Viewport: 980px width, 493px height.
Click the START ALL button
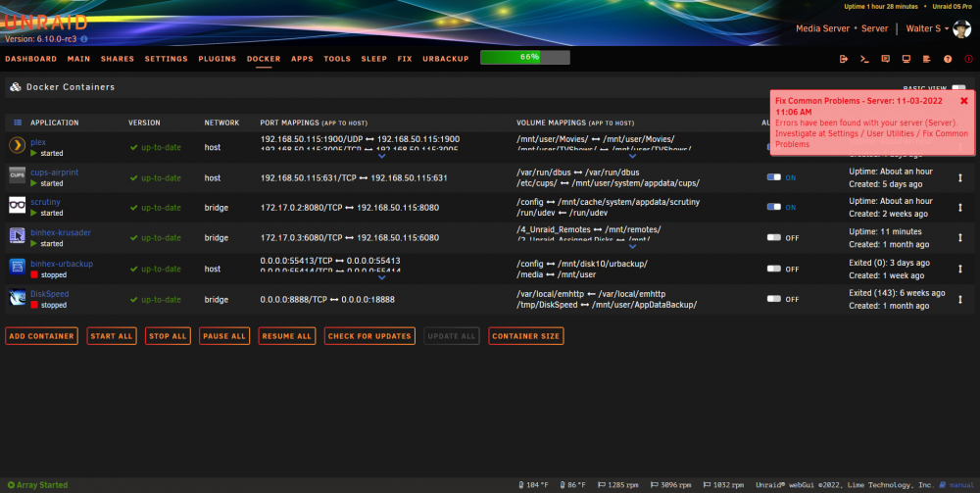tap(112, 336)
